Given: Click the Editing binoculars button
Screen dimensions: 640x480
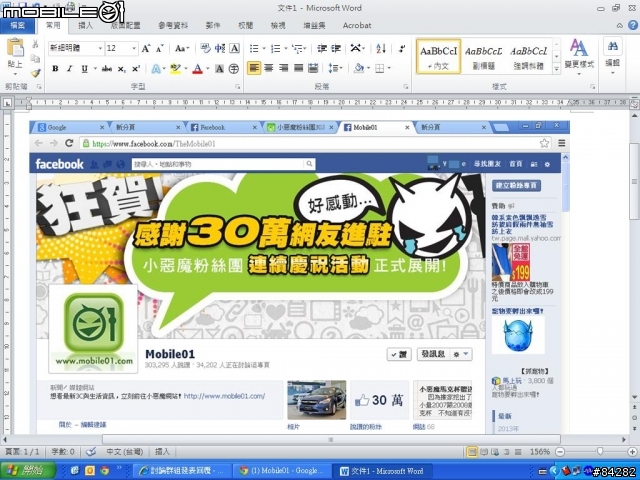Looking at the screenshot, I should click(613, 55).
